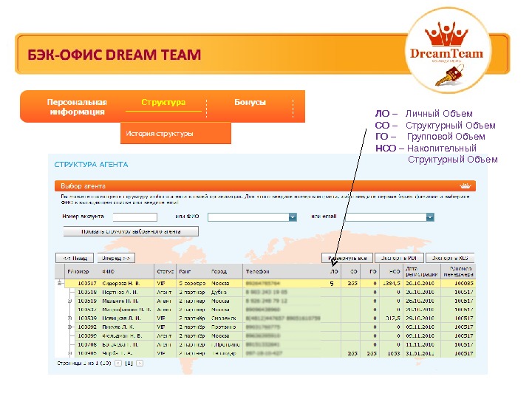Click Развернуть все button
Screen dimensions: 532x399
[x=347, y=258]
